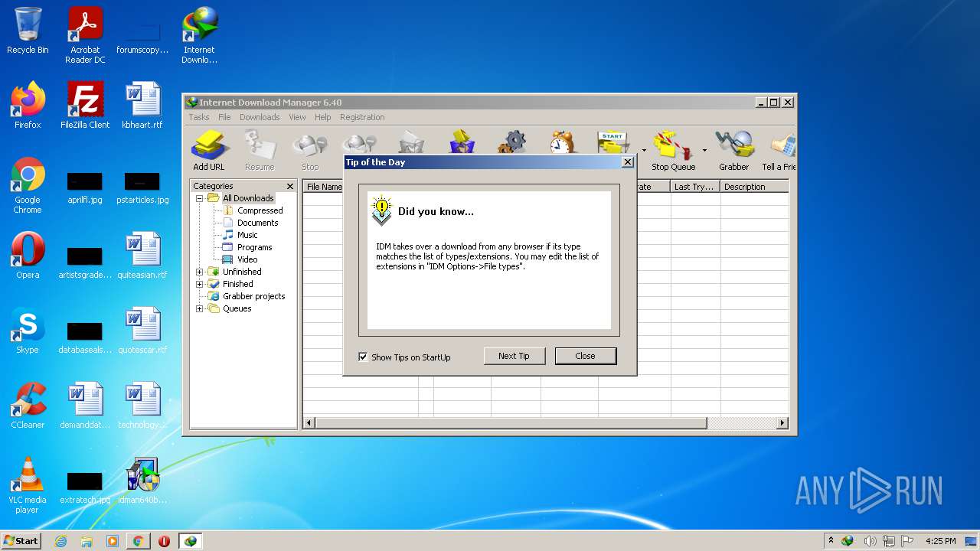Open the View menu
The height and width of the screenshot is (551, 980).
click(x=297, y=117)
